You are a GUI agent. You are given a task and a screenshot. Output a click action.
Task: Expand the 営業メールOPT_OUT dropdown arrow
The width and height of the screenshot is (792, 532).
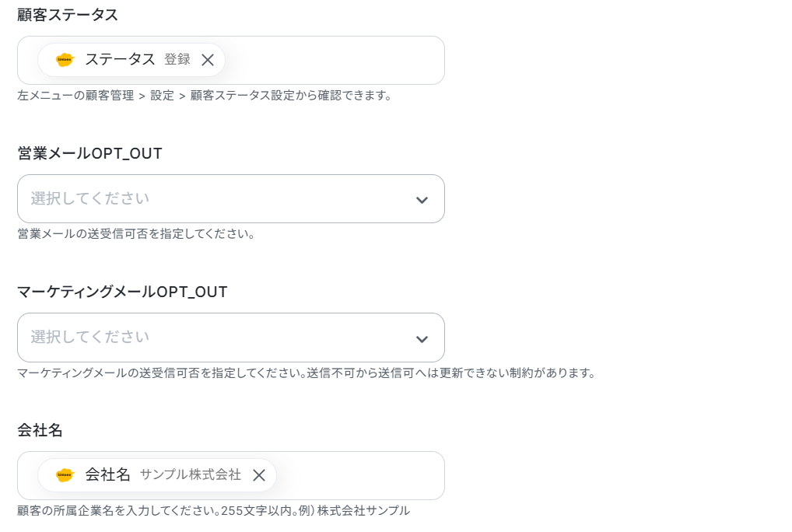click(x=422, y=200)
